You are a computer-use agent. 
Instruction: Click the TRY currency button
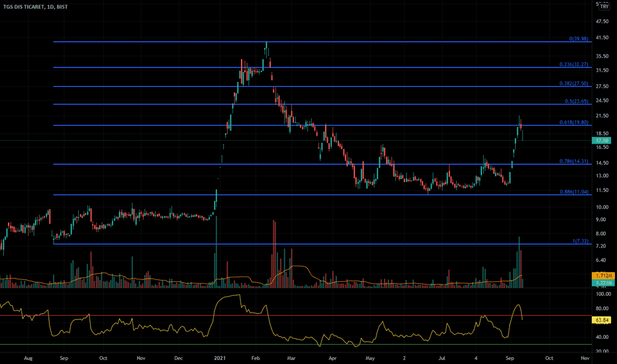(x=604, y=7)
